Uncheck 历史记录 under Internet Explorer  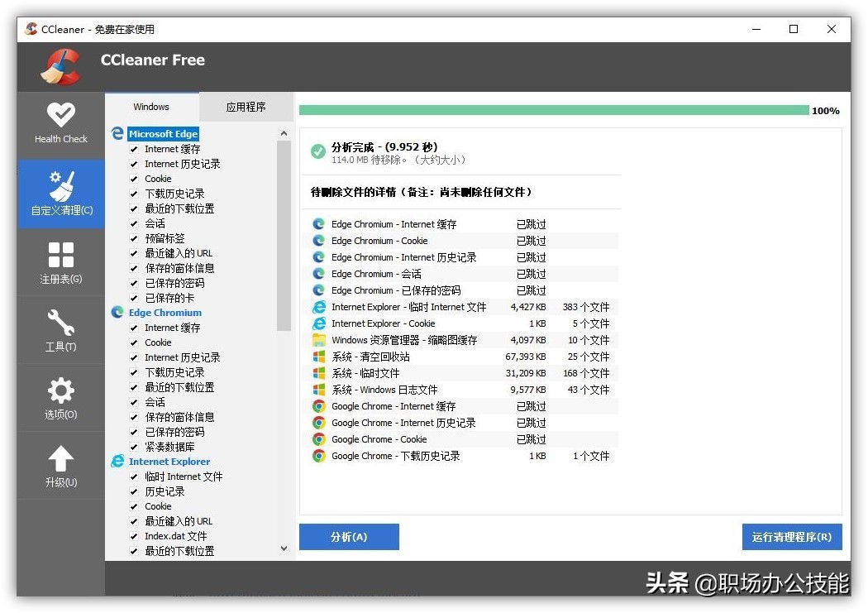(x=136, y=491)
